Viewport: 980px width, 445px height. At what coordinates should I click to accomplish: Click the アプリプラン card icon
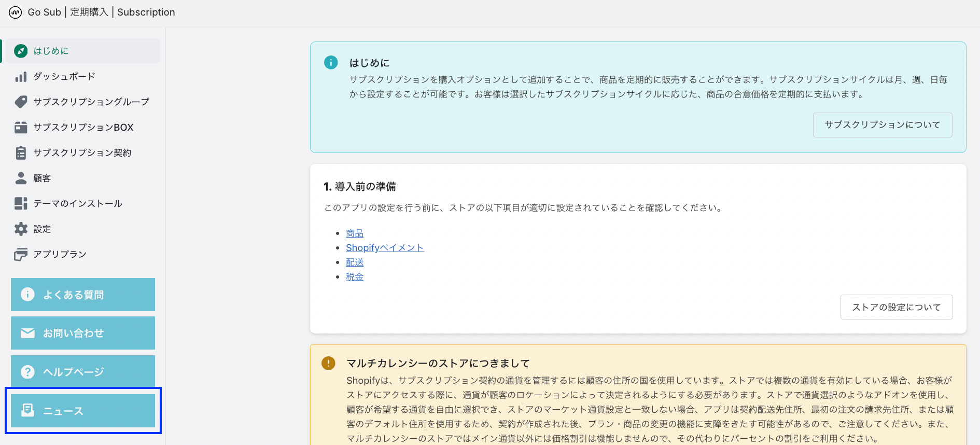point(21,254)
